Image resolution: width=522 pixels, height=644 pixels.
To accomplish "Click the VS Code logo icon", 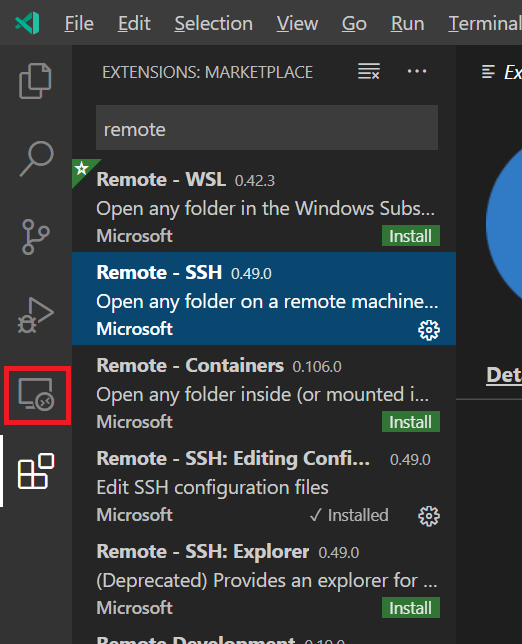I will tap(27, 23).
